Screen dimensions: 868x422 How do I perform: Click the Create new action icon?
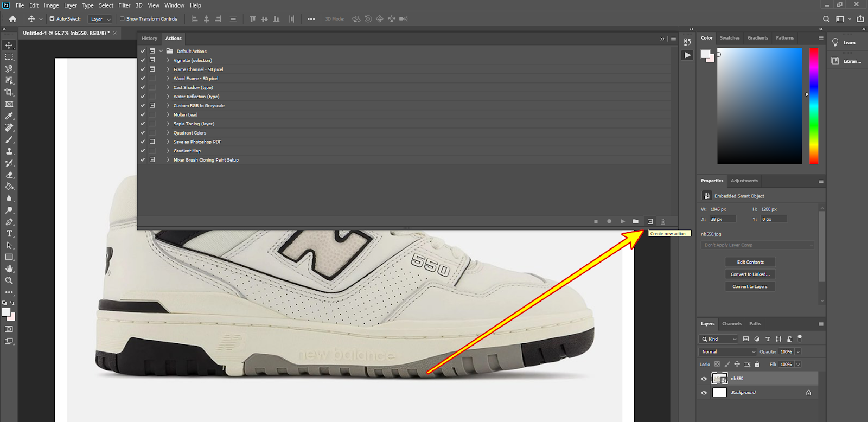click(x=650, y=221)
